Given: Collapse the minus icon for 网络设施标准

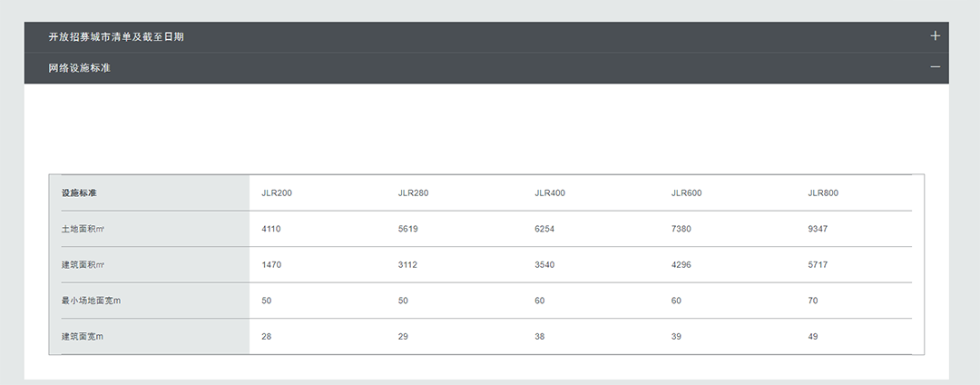Looking at the screenshot, I should [x=935, y=67].
